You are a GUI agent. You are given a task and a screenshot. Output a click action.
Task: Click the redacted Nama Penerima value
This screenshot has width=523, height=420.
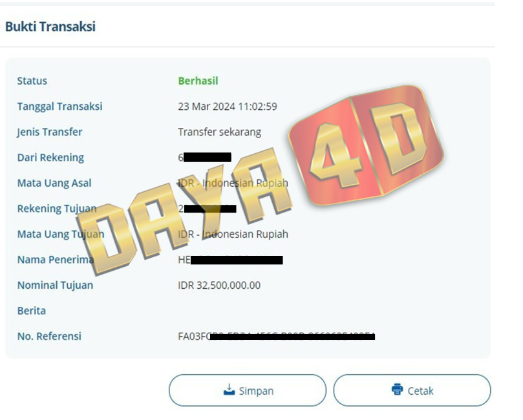[x=231, y=260]
